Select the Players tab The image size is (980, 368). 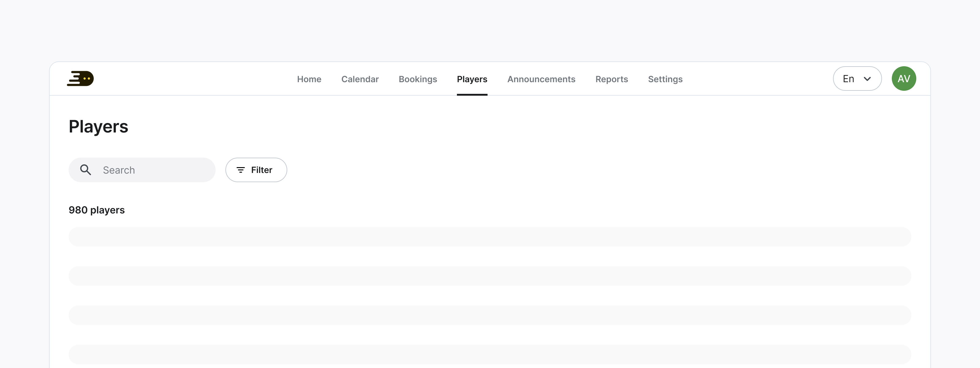point(472,79)
